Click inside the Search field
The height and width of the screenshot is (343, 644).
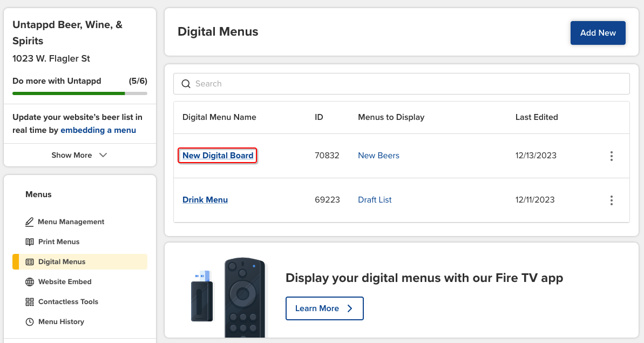(378, 84)
